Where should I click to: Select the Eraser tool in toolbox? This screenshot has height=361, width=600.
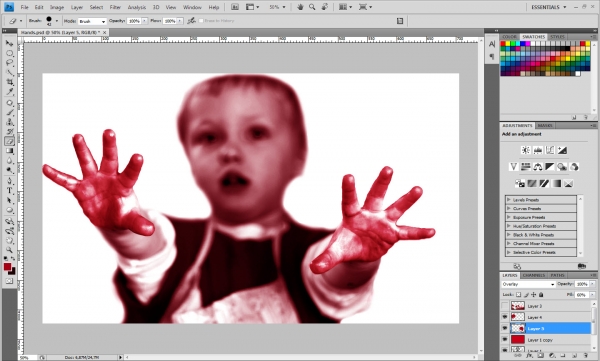[9, 141]
